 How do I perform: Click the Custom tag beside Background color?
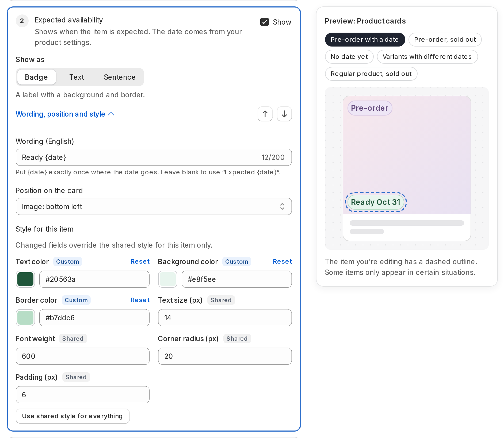237,262
